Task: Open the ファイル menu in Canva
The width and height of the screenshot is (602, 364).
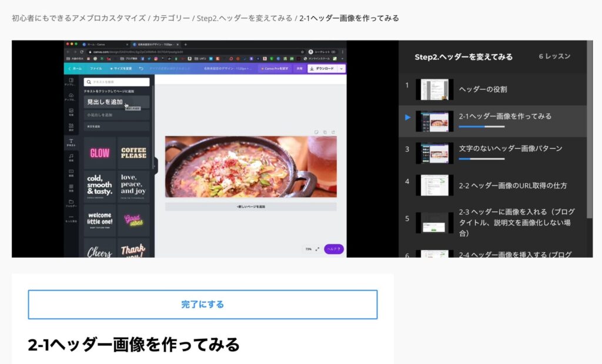Action: (96, 69)
